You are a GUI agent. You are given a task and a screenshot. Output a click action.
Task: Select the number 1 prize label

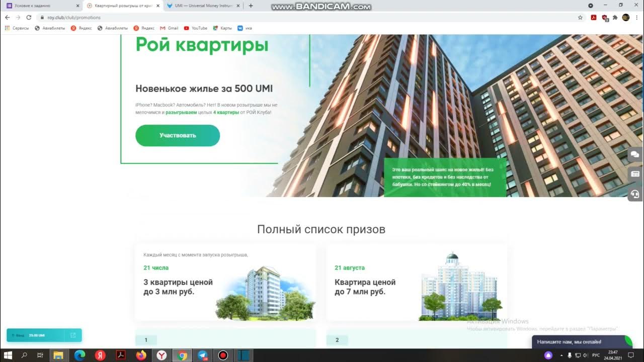point(146,340)
